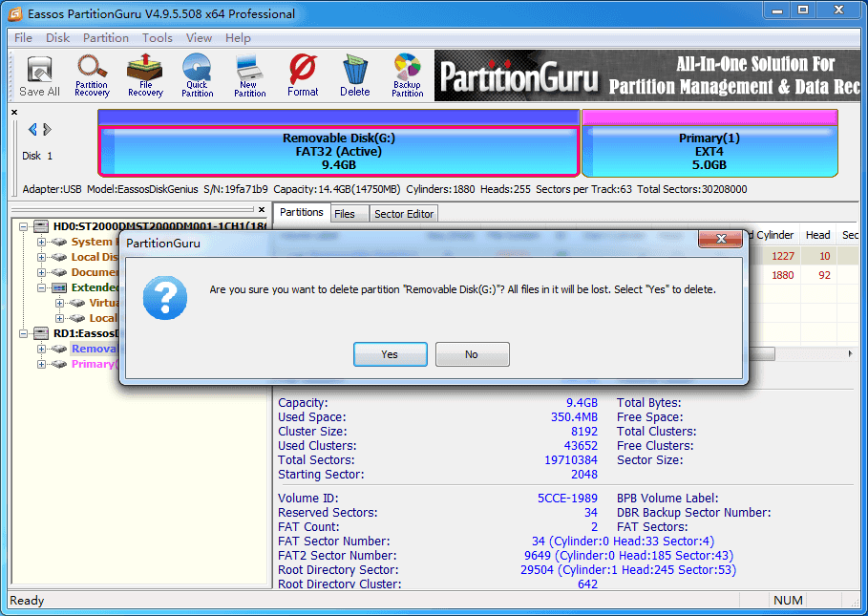Create a New Partition via toolbar
The height and width of the screenshot is (616, 868).
click(249, 76)
